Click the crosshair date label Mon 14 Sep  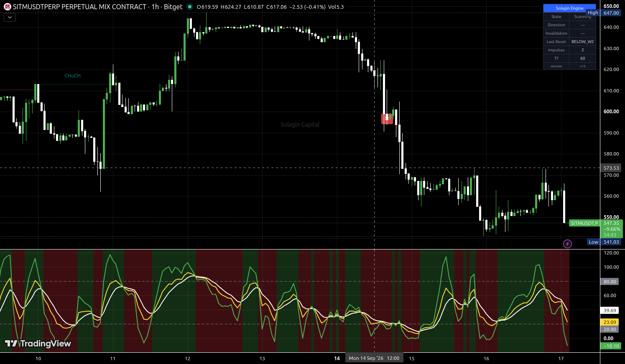coord(374,358)
